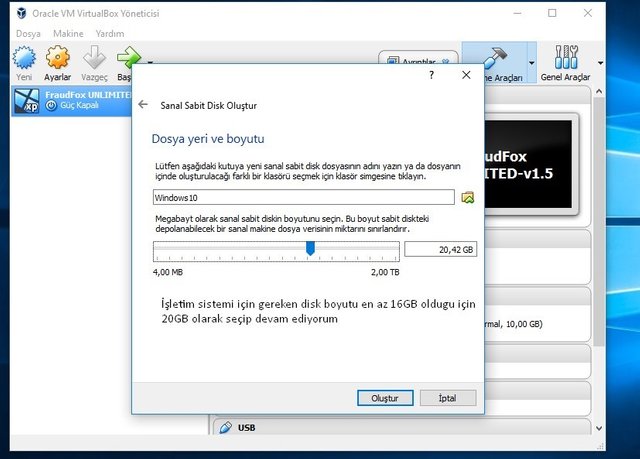The height and width of the screenshot is (459, 640).
Task: Click the Windows10 file name field
Action: [x=304, y=197]
